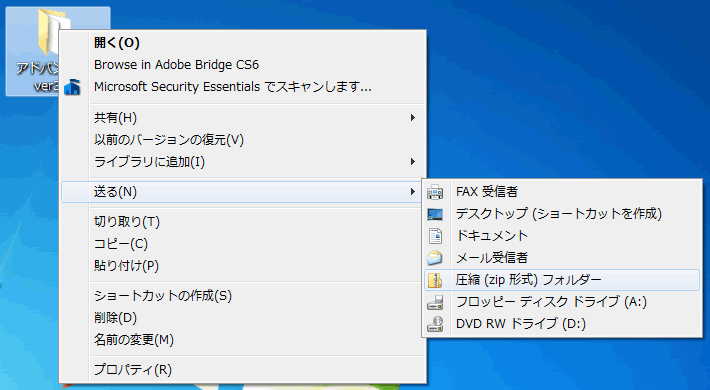
Task: Send to DVD RW ドライブ (D:)
Action: pyautogui.click(x=562, y=324)
